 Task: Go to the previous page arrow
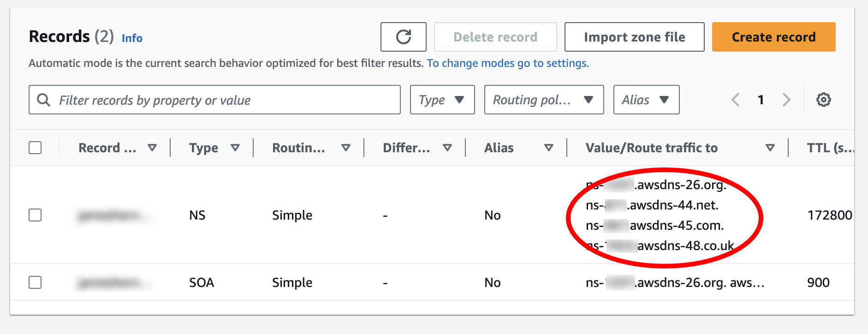(736, 100)
